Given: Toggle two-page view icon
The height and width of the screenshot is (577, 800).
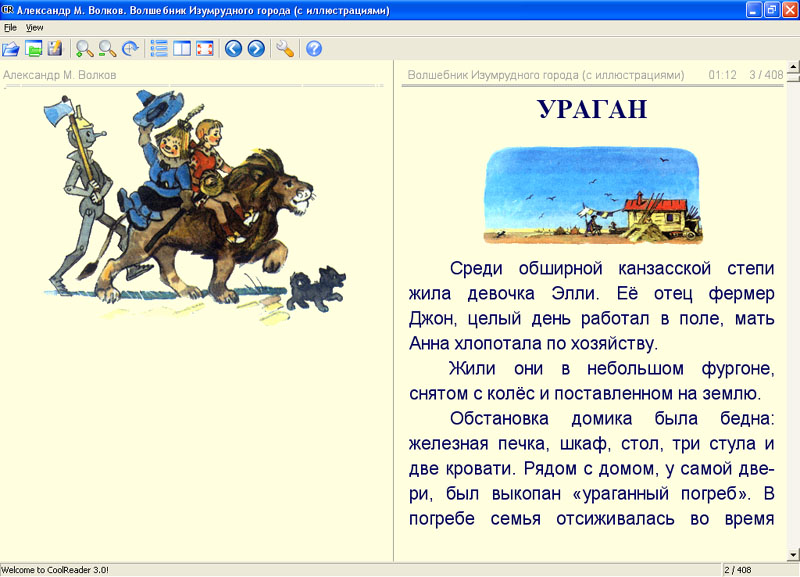Looking at the screenshot, I should click(x=182, y=49).
